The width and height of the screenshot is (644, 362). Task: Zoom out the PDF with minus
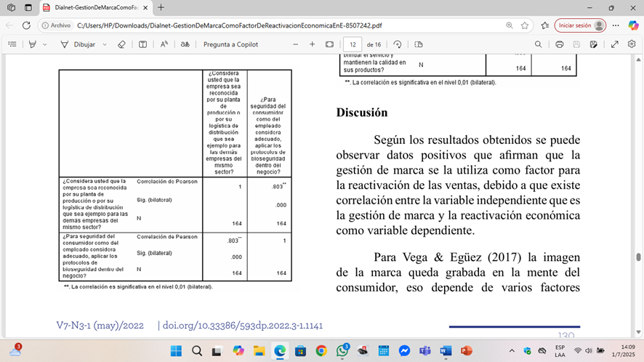[295, 44]
